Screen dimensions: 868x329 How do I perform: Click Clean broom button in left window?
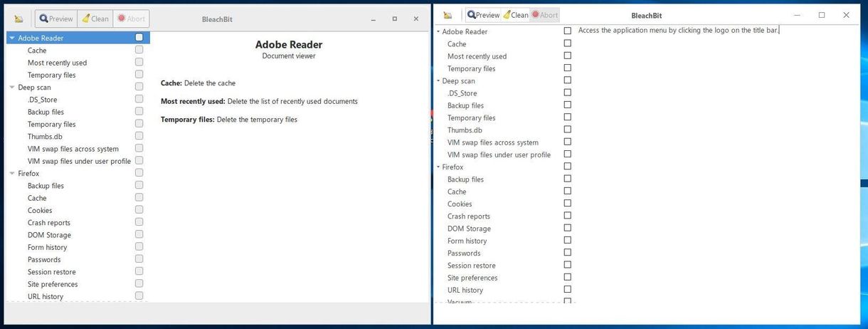(x=95, y=19)
